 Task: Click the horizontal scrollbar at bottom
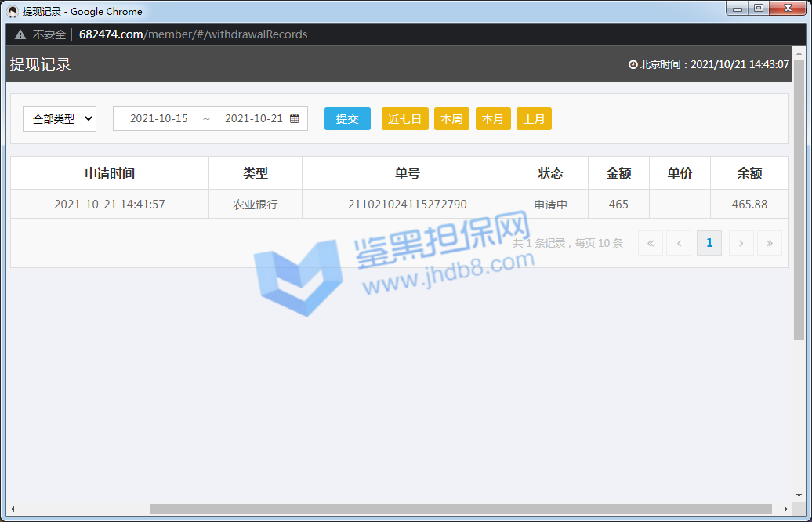pos(461,509)
